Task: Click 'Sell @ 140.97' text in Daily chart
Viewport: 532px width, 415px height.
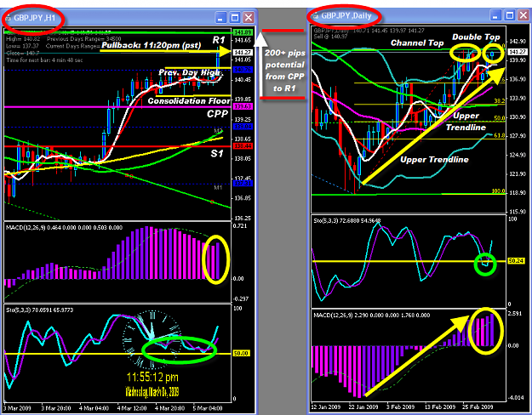Action: [330, 37]
